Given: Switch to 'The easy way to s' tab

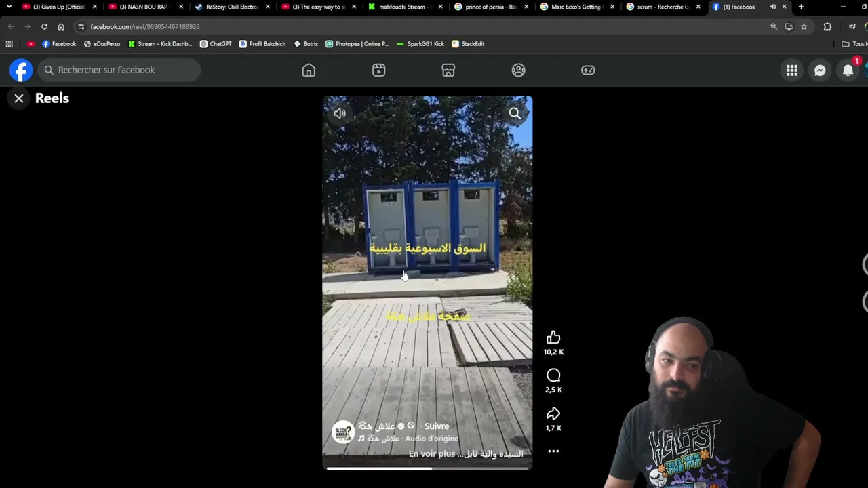Looking at the screenshot, I should [x=319, y=7].
